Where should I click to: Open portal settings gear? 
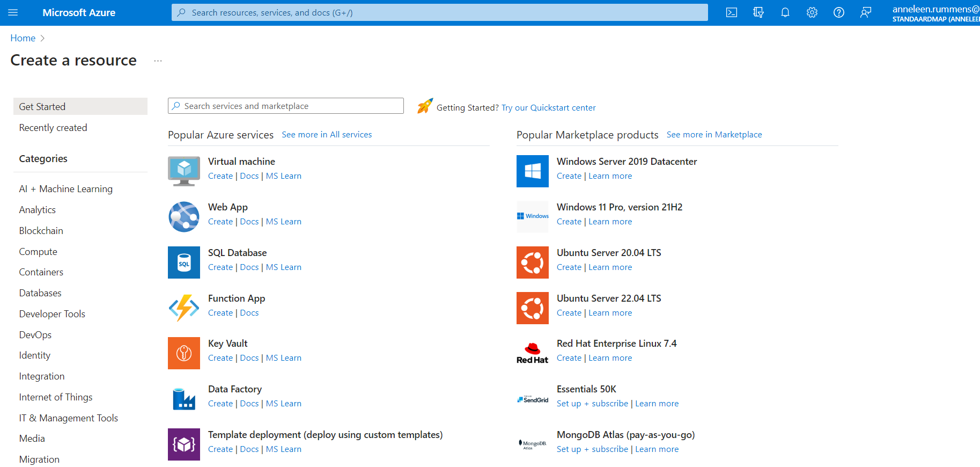tap(812, 12)
